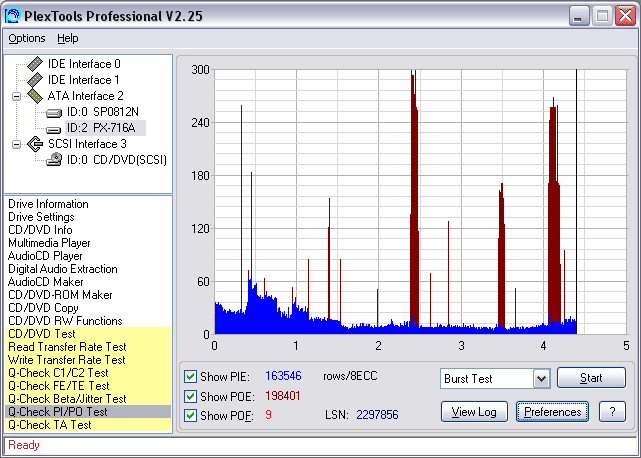Open Drive Settings
Screen dimensions: 641x458
(41, 217)
